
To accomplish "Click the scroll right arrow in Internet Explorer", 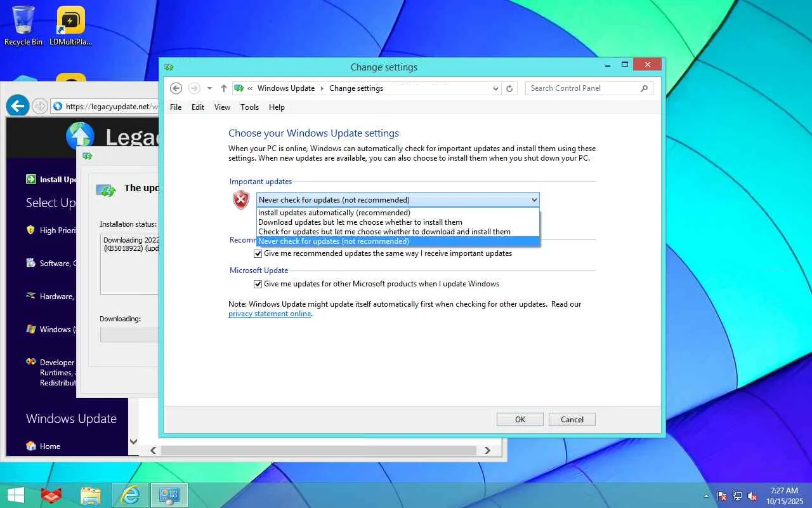I will [x=487, y=450].
